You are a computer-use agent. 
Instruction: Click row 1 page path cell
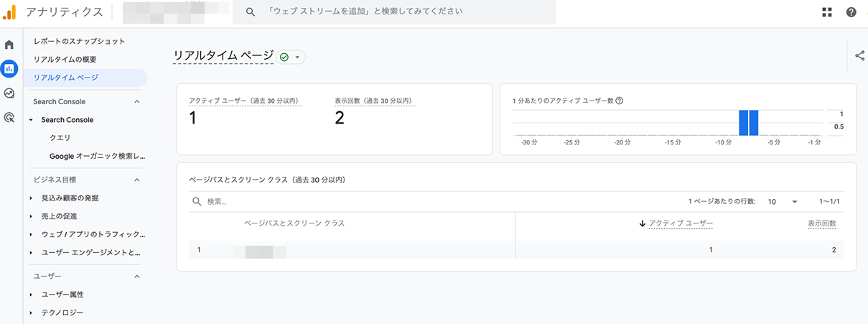click(x=260, y=251)
